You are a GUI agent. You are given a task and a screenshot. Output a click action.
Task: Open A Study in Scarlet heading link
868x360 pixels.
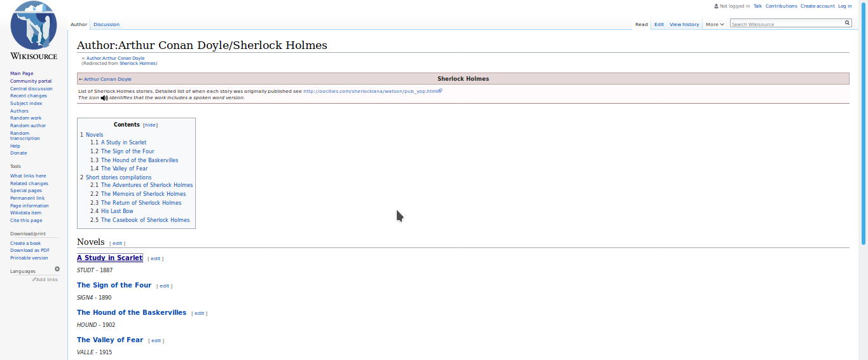point(109,258)
